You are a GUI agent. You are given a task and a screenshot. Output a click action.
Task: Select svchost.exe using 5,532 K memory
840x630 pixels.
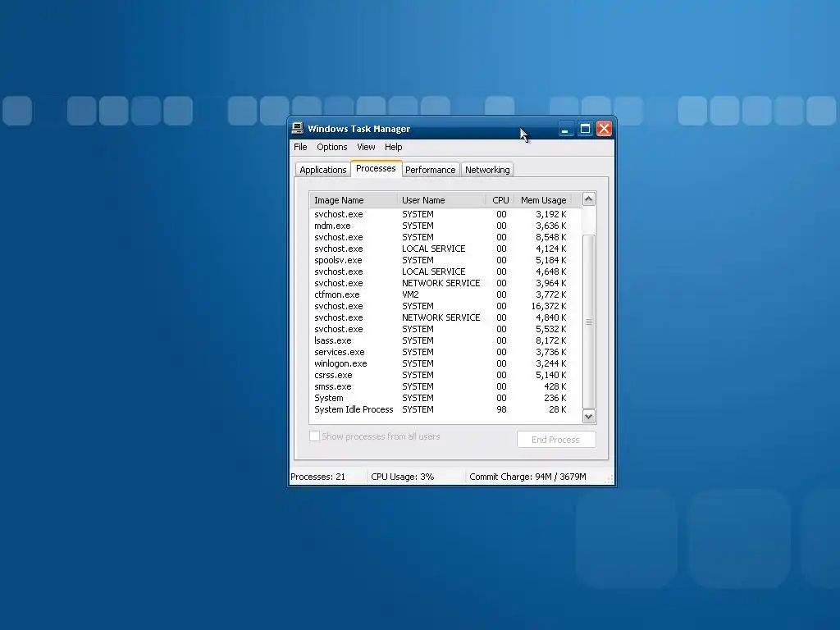(x=445, y=329)
